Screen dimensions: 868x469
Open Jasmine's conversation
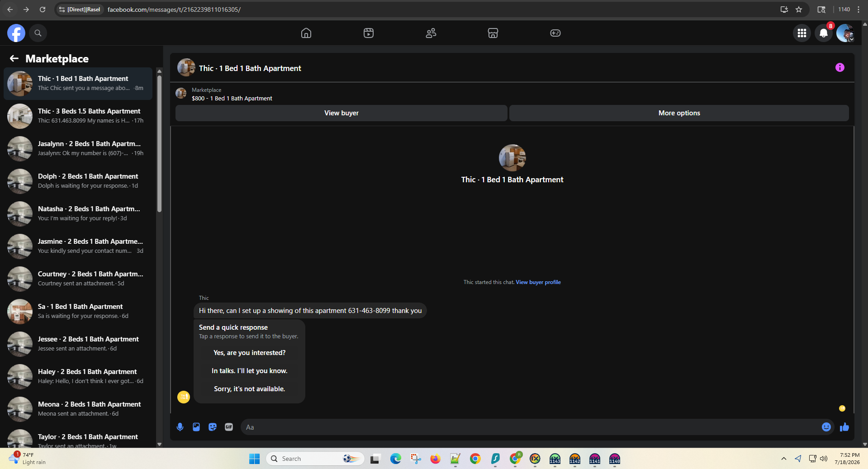click(x=78, y=246)
